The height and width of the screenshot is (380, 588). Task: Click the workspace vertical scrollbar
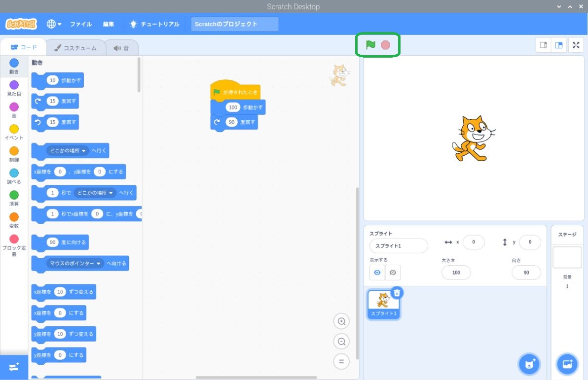[357, 273]
